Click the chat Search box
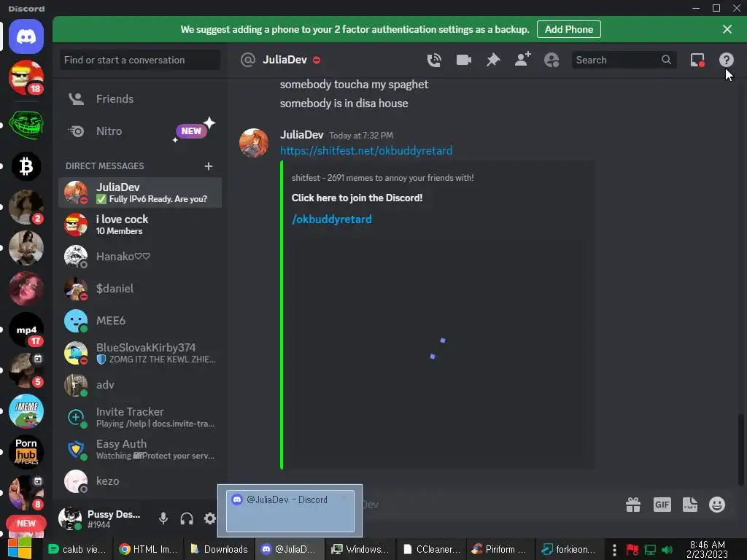747x560 pixels. [x=623, y=60]
